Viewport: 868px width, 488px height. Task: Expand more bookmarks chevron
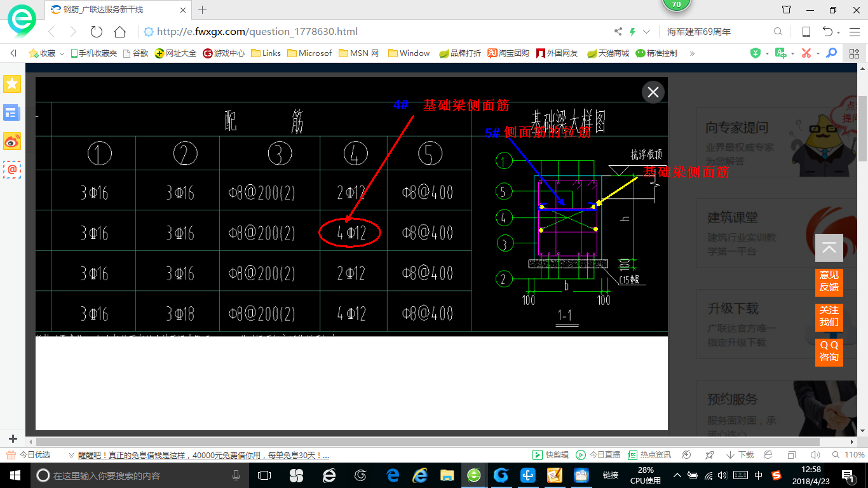(692, 53)
